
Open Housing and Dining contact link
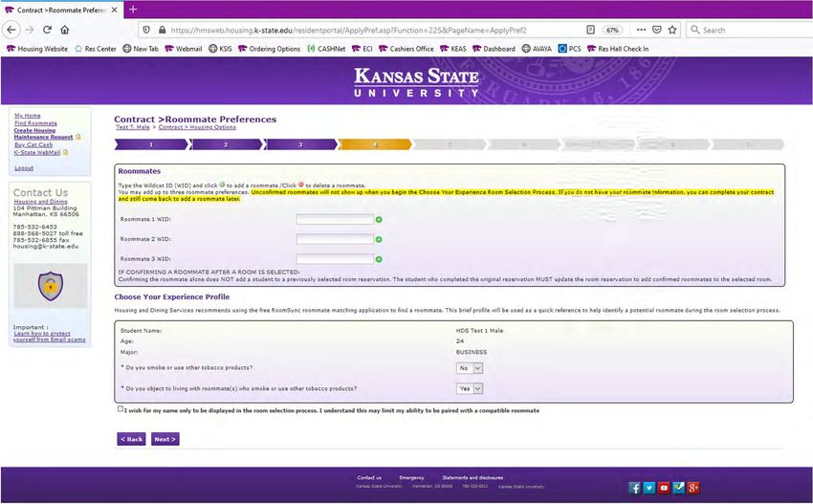tap(40, 201)
